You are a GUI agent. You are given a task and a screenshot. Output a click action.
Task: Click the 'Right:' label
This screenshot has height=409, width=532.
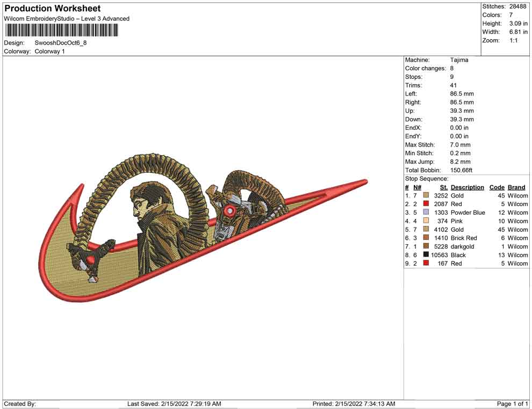click(413, 103)
